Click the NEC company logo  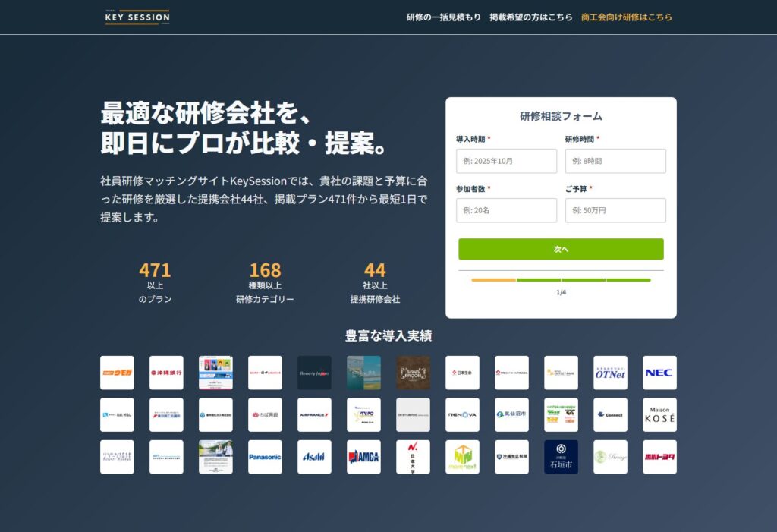point(659,373)
